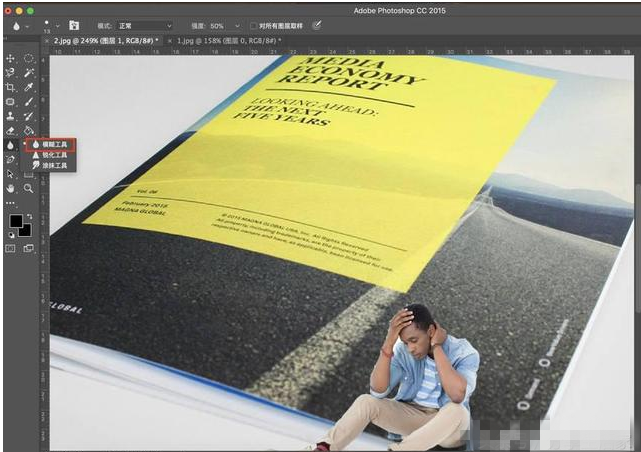Image resolution: width=641 pixels, height=452 pixels.
Task: Select the Magic Wand tool
Action: click(28, 73)
